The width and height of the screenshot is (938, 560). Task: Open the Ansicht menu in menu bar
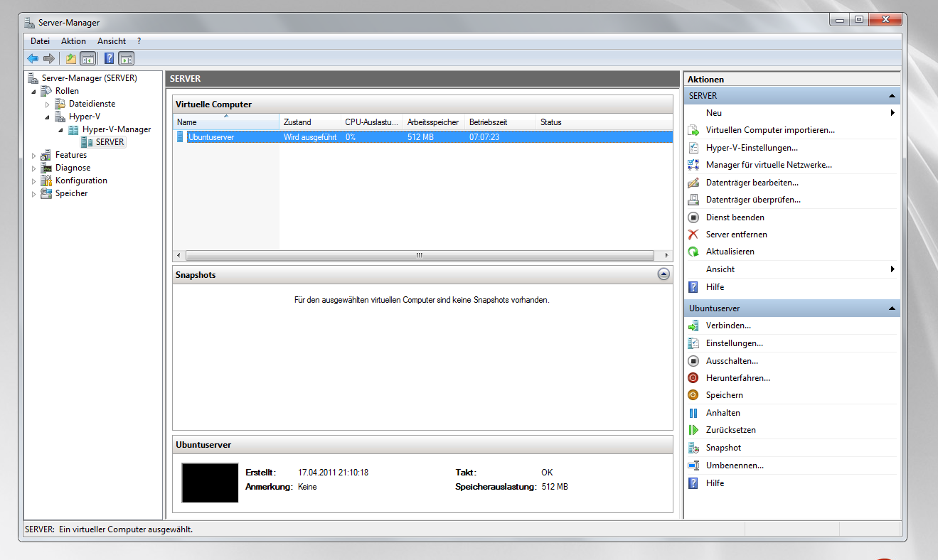tap(112, 41)
